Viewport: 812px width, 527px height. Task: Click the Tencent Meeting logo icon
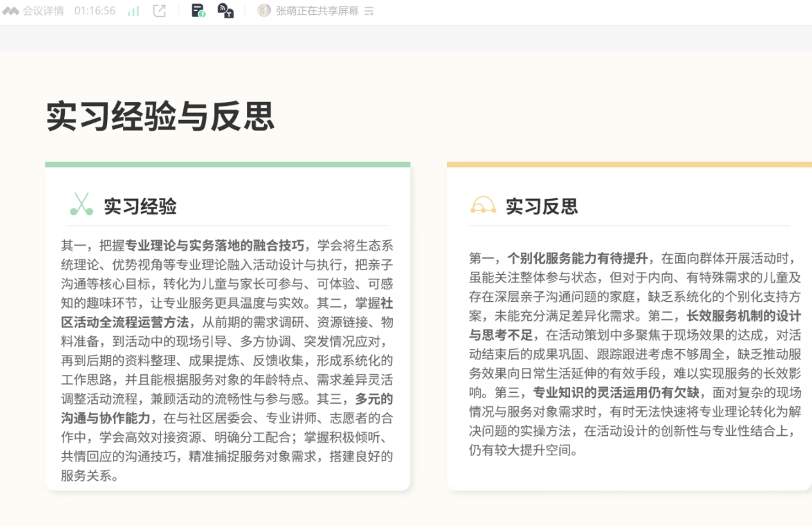pyautogui.click(x=11, y=11)
